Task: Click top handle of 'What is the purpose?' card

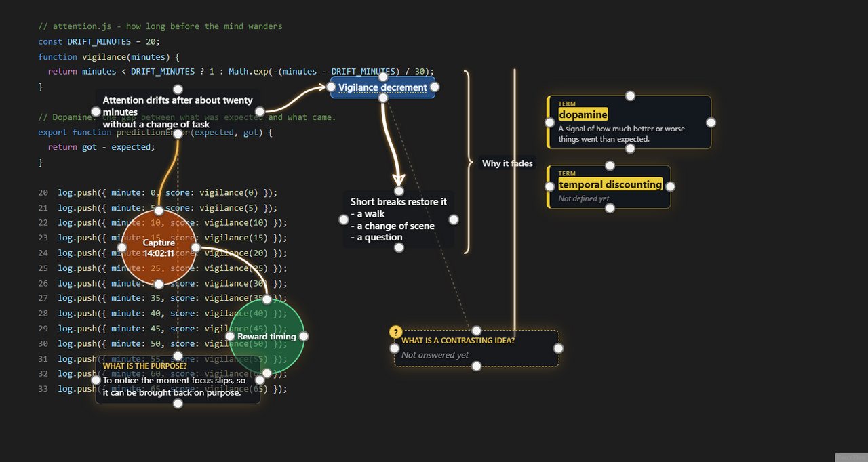Action: click(x=178, y=356)
